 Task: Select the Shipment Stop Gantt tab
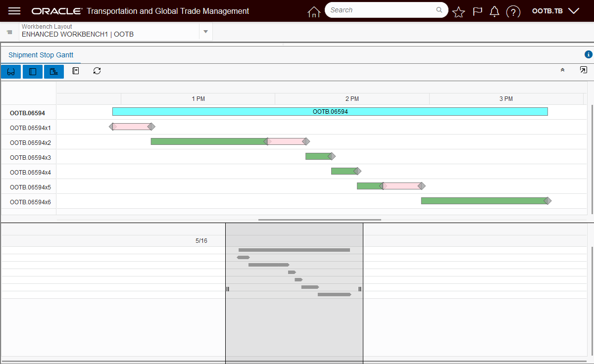(41, 55)
